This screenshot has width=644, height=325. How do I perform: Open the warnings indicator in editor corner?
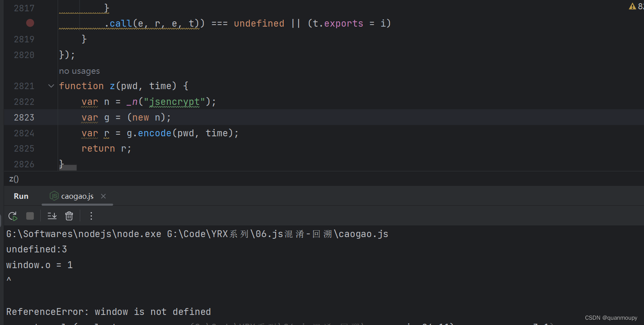click(636, 6)
